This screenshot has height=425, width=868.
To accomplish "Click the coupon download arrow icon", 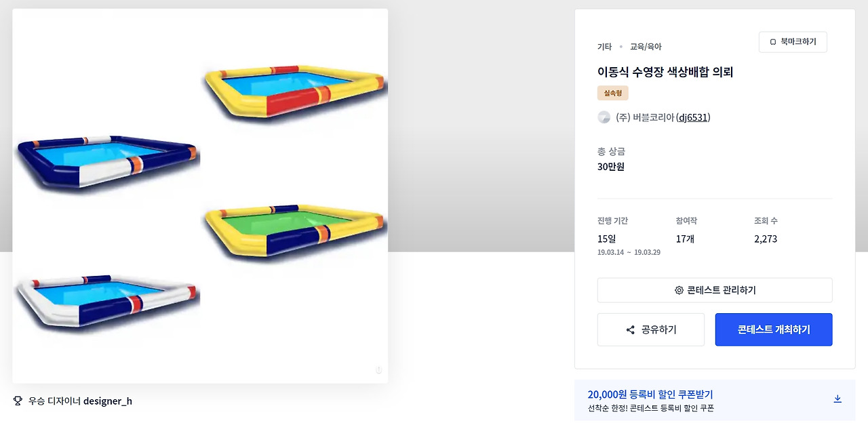I will [x=837, y=399].
